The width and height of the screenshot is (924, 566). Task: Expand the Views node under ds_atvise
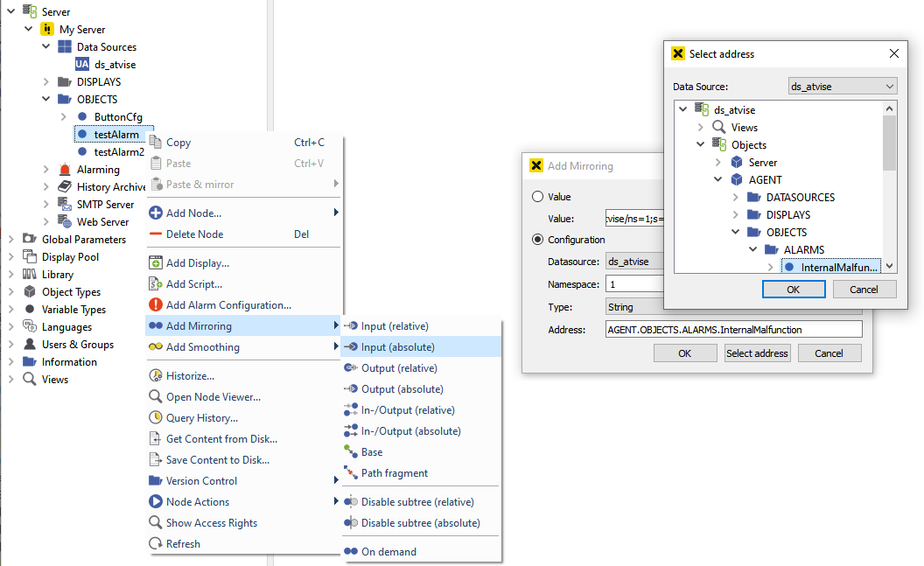(701, 127)
